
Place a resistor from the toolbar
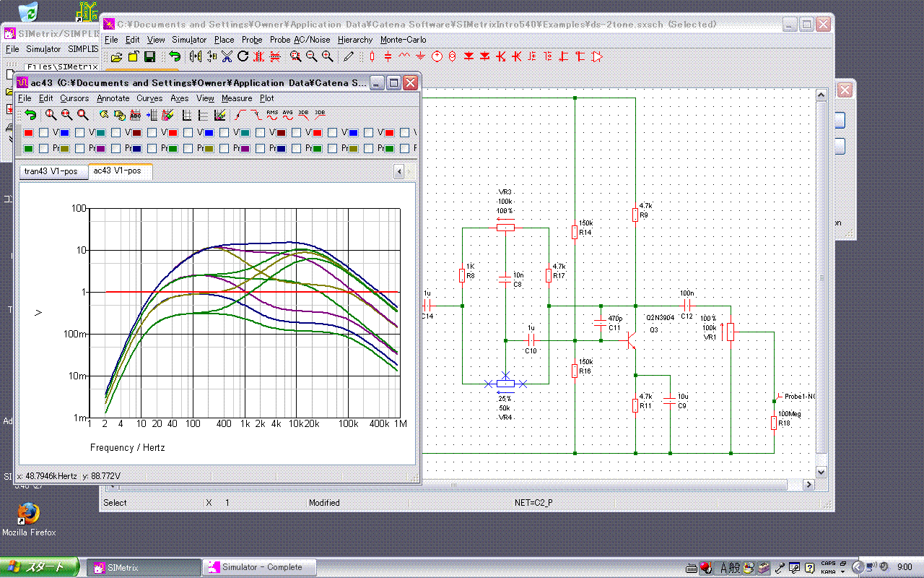[372, 56]
